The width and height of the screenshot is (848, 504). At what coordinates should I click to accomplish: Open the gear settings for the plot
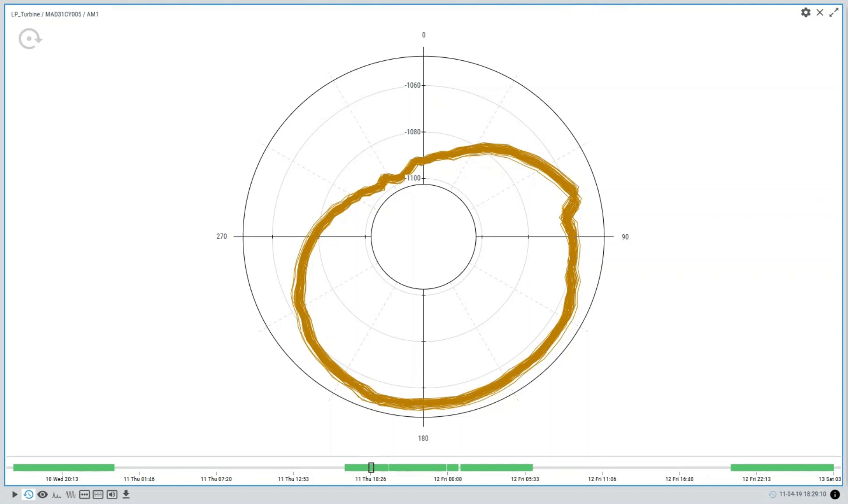tap(806, 13)
